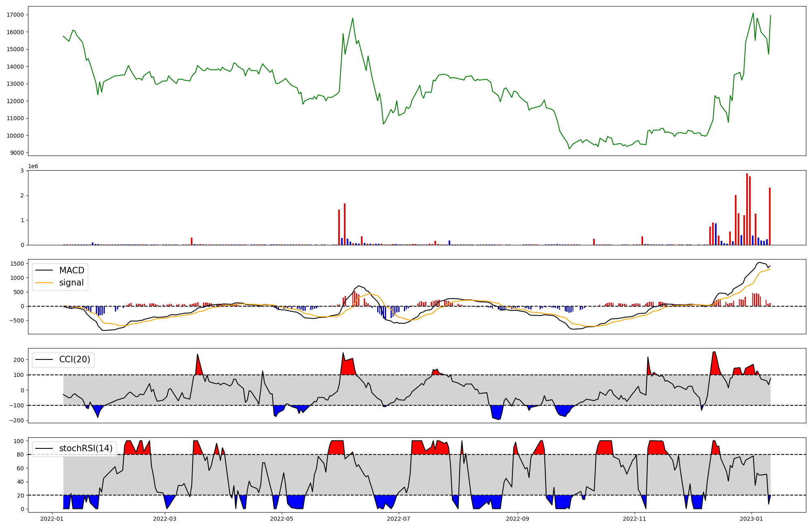Click the 17000 price axis tick label
The width and height of the screenshot is (812, 528).
coord(15,15)
